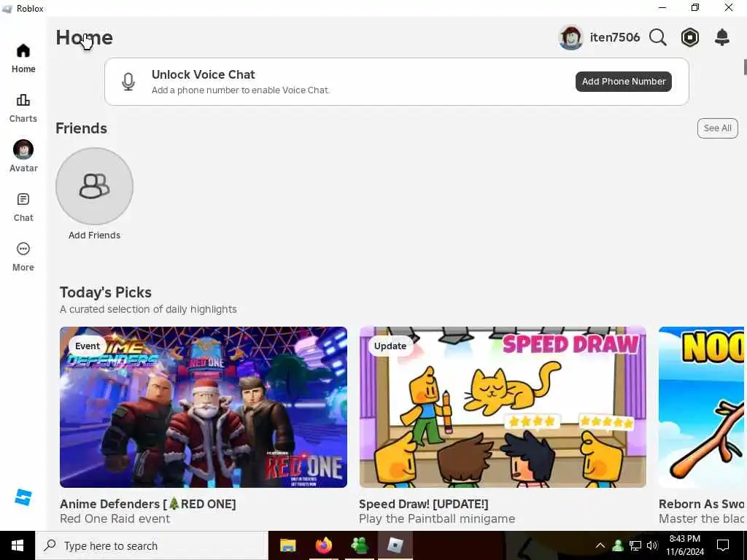The image size is (747, 560).
Task: Click the page vertical scrollbar thumb
Action: click(x=745, y=66)
